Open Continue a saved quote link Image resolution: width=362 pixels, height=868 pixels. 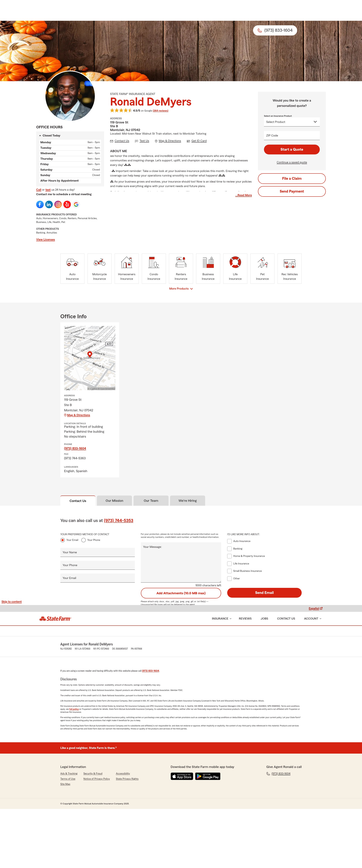tap(292, 162)
